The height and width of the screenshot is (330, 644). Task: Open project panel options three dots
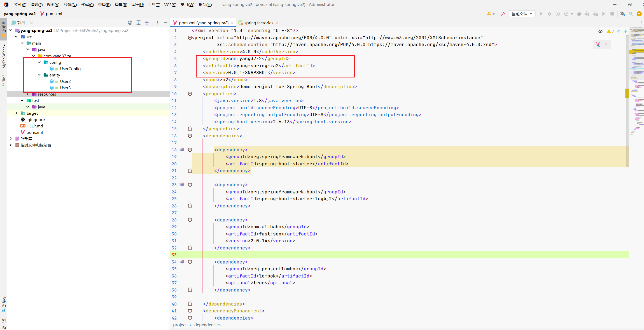pos(157,23)
